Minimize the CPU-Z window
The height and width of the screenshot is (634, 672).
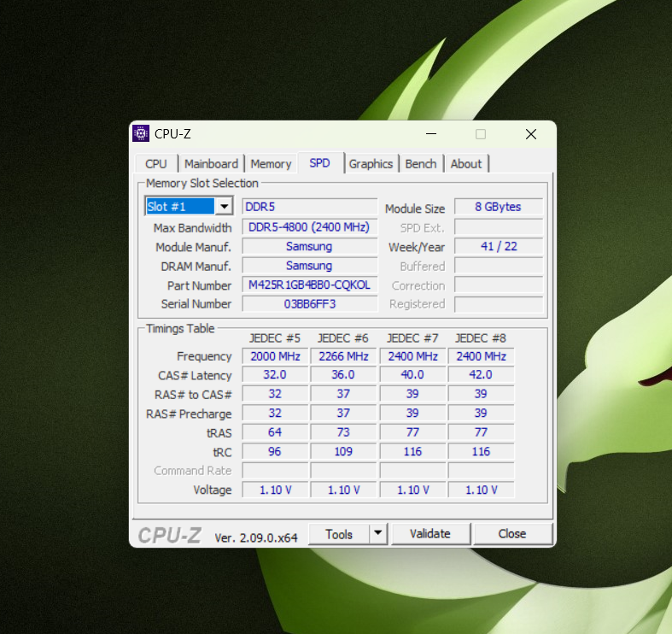click(431, 134)
